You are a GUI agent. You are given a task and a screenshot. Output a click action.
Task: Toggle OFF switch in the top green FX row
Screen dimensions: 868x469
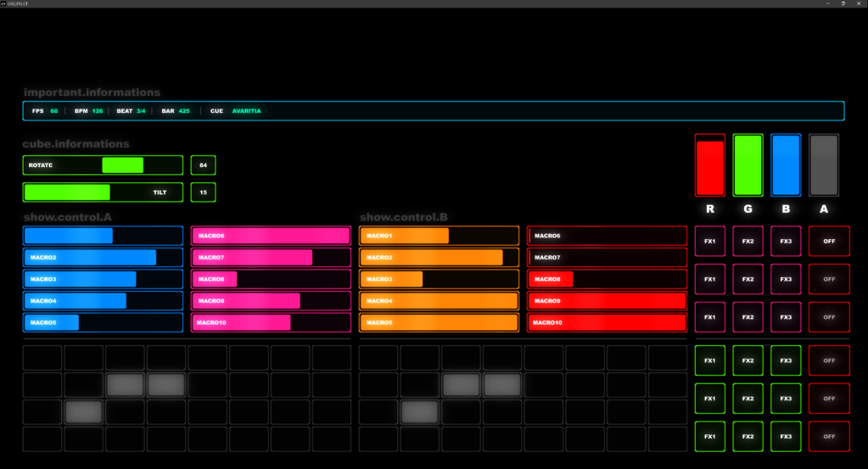click(x=829, y=360)
